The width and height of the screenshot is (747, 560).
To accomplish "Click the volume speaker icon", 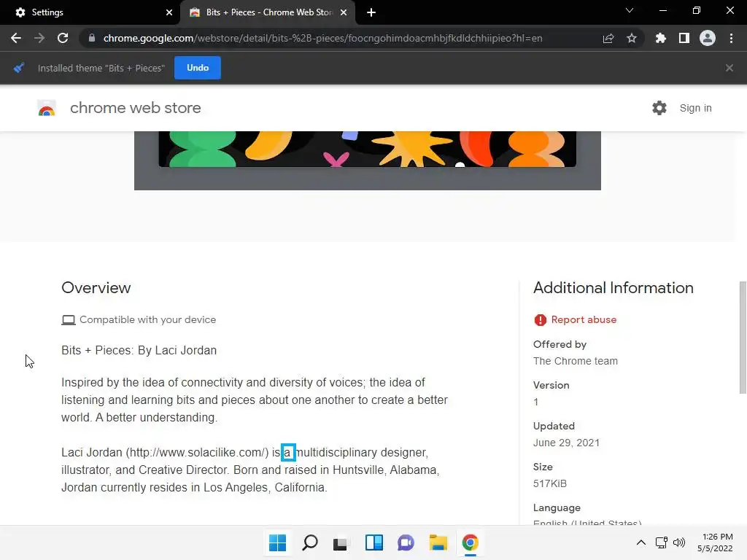I will point(679,542).
